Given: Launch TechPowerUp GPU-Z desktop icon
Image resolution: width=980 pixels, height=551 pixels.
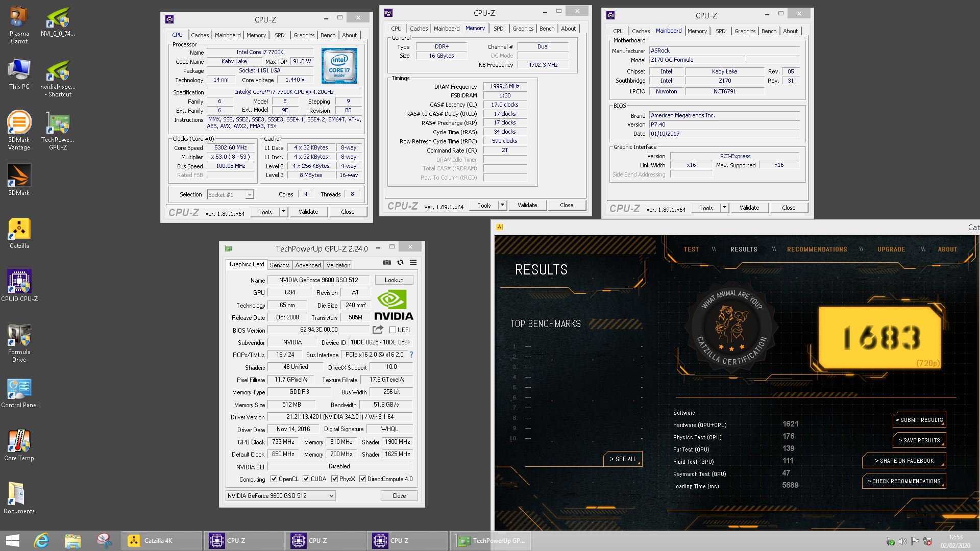Looking at the screenshot, I should 58,131.
